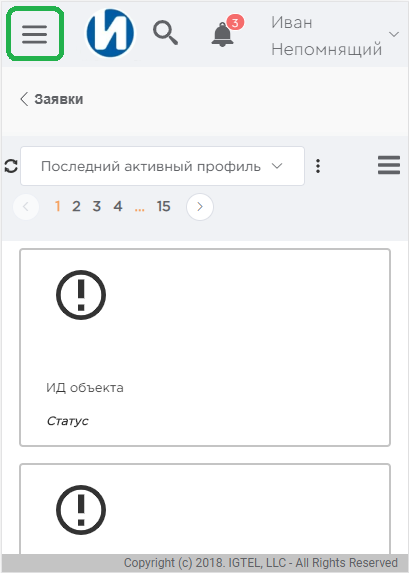Go to previous page arrow
409x573 pixels.
(26, 207)
